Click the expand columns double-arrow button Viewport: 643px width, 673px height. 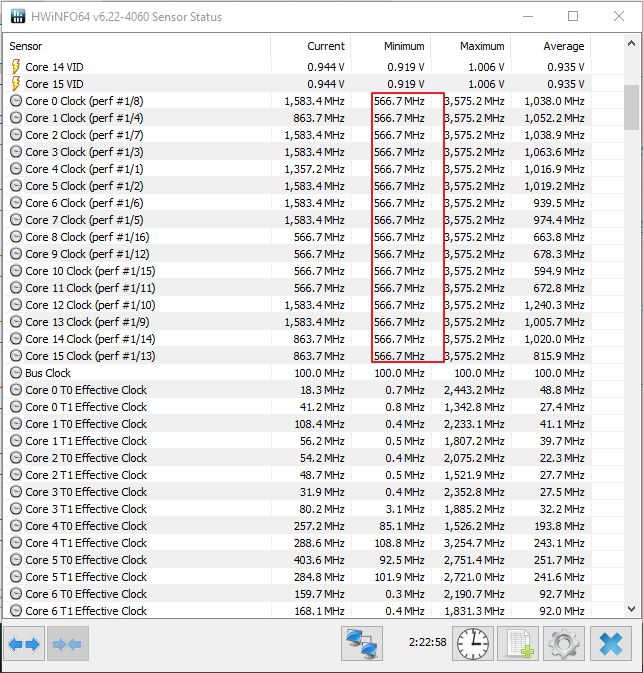(x=24, y=643)
